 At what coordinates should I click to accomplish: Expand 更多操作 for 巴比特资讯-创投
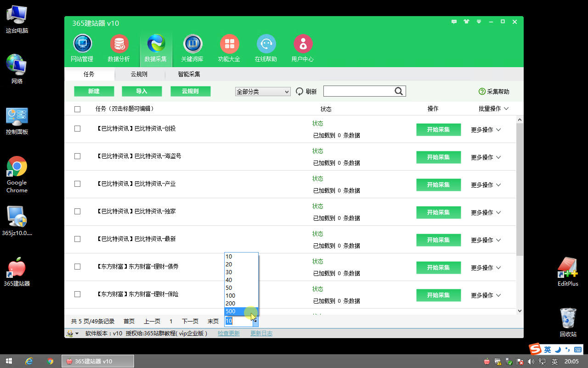(x=486, y=130)
